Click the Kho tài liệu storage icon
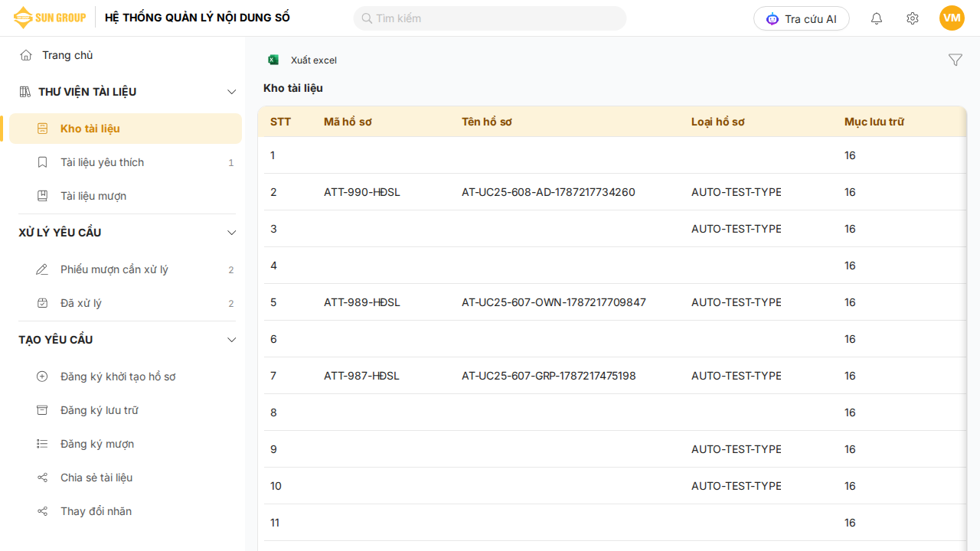This screenshot has width=980, height=551. tap(43, 129)
